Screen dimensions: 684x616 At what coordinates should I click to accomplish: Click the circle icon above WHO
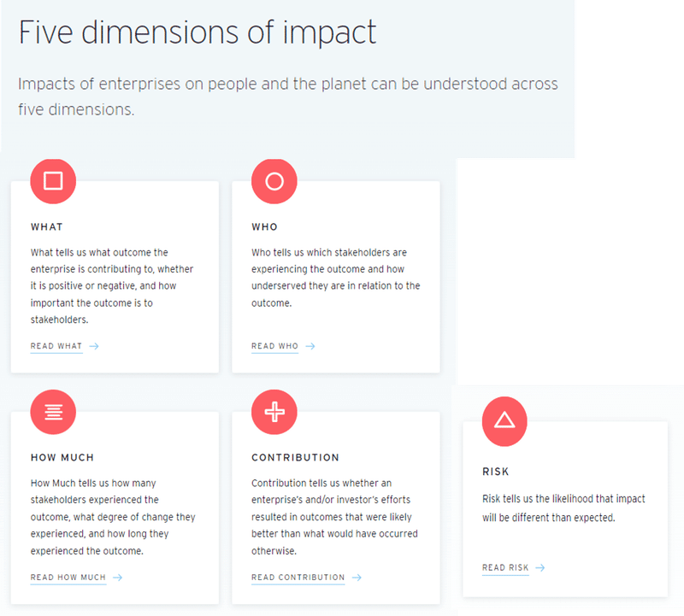pyautogui.click(x=274, y=181)
